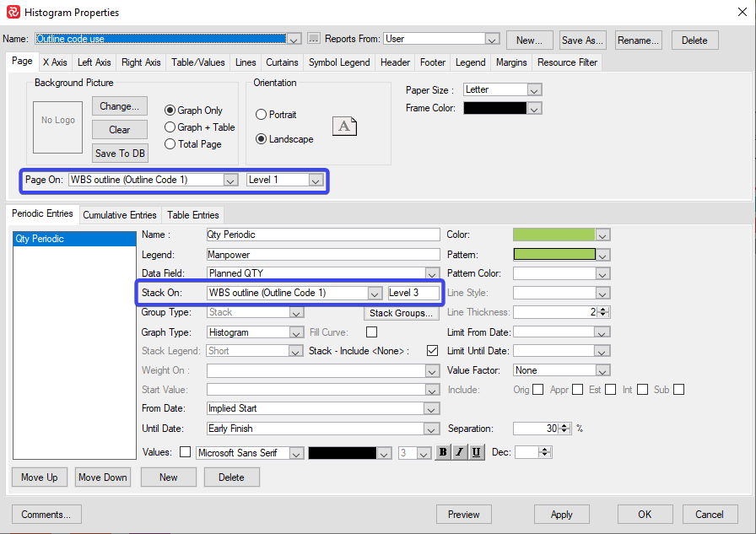Screen dimensions: 756x534
Task: Toggle the Stack - Include None checkbox
Action: (433, 351)
